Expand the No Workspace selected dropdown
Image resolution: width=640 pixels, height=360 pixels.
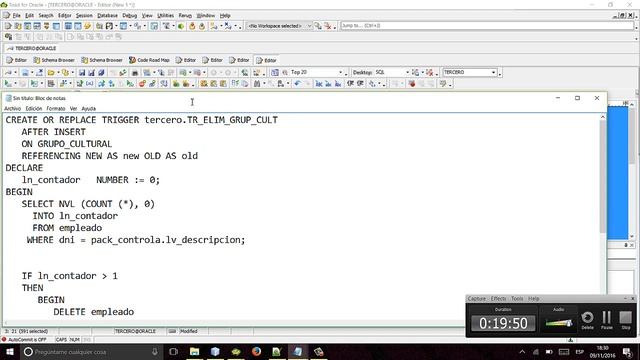point(309,26)
